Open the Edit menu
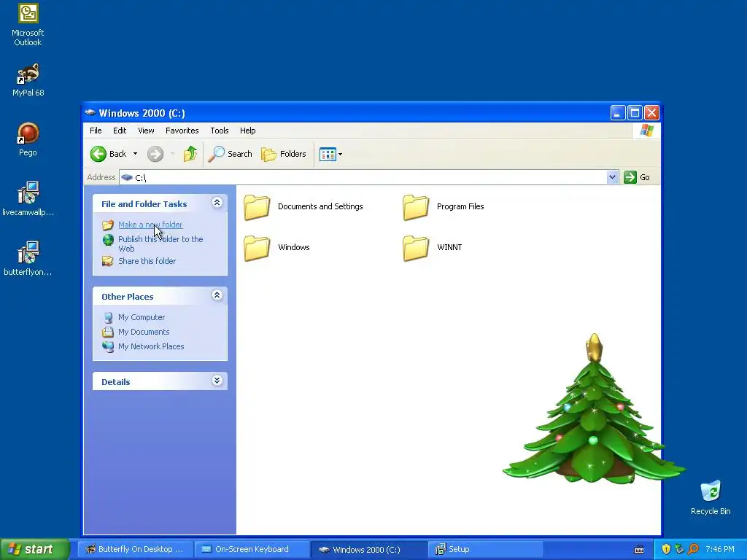Viewport: 747px width, 560px height. tap(120, 131)
